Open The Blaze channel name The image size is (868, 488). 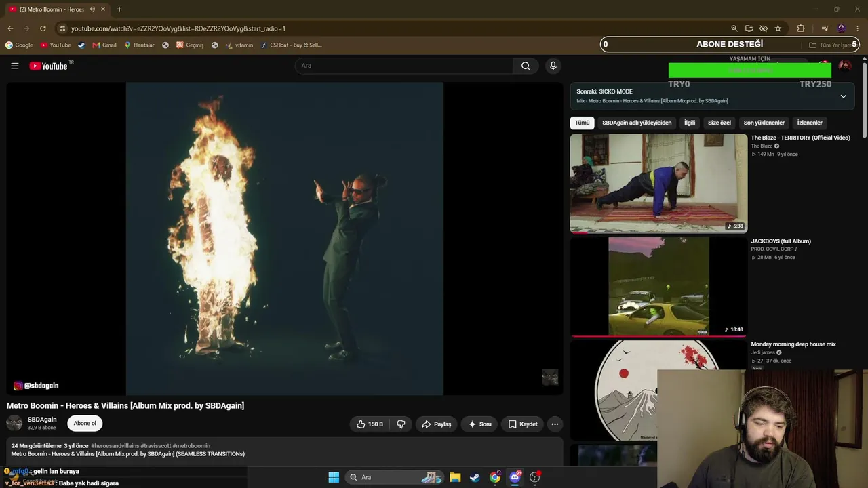(762, 146)
